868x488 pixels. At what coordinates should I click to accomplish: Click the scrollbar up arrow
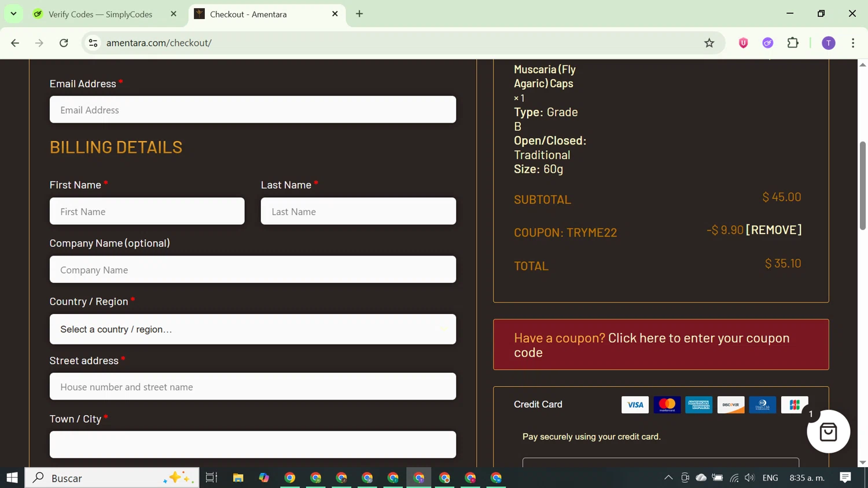[863, 64]
